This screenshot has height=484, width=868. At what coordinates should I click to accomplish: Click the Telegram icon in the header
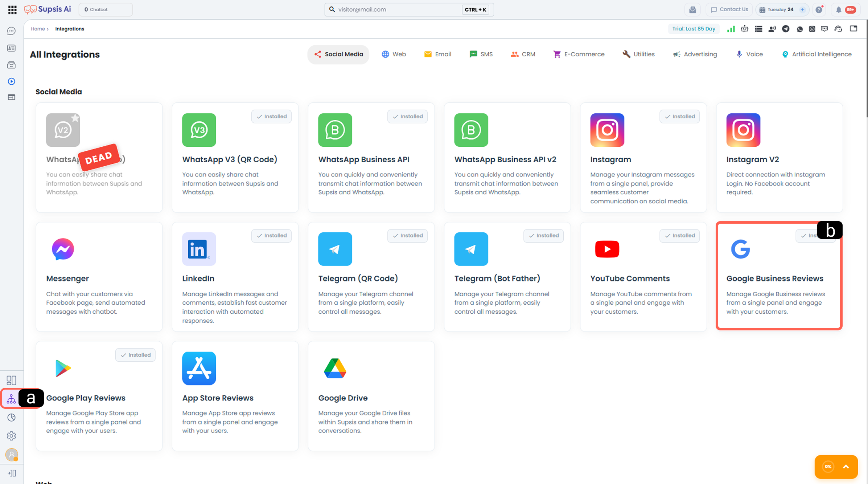786,29
